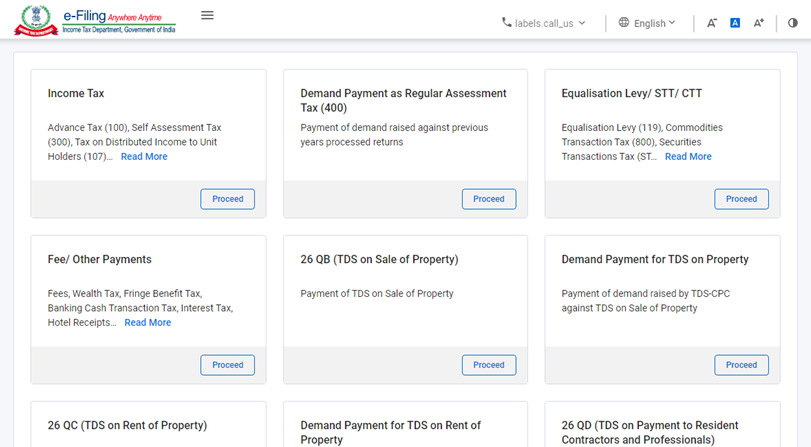
Task: Click the phone call-us icon
Action: (x=507, y=23)
